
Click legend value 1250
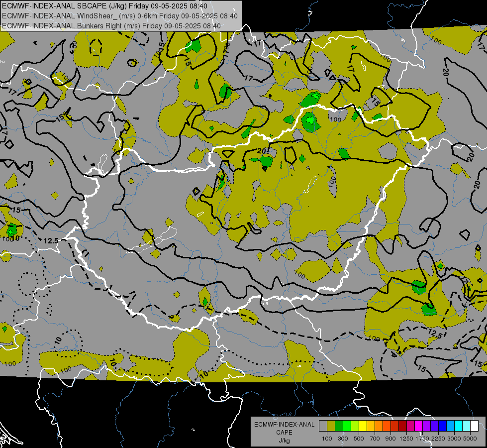[406, 439]
